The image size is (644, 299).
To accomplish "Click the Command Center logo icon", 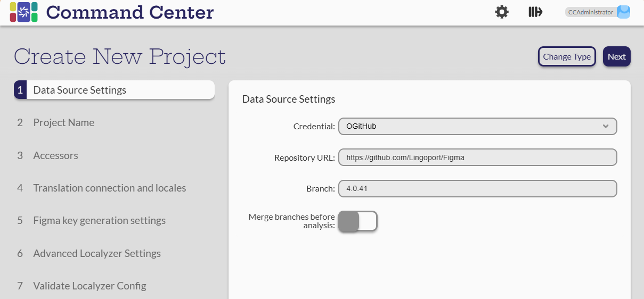I will pos(23,12).
